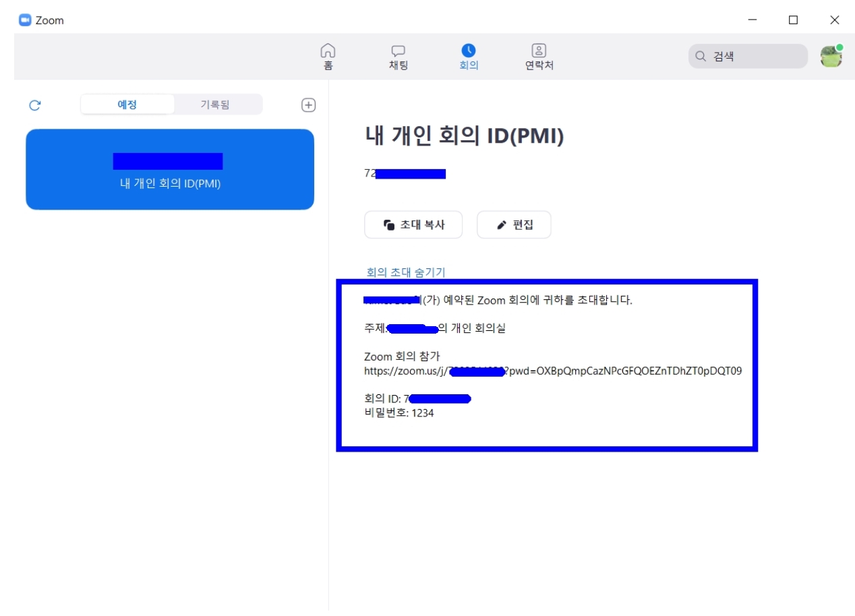
Task: Select the Upcoming (예정) tab
Action: [127, 104]
